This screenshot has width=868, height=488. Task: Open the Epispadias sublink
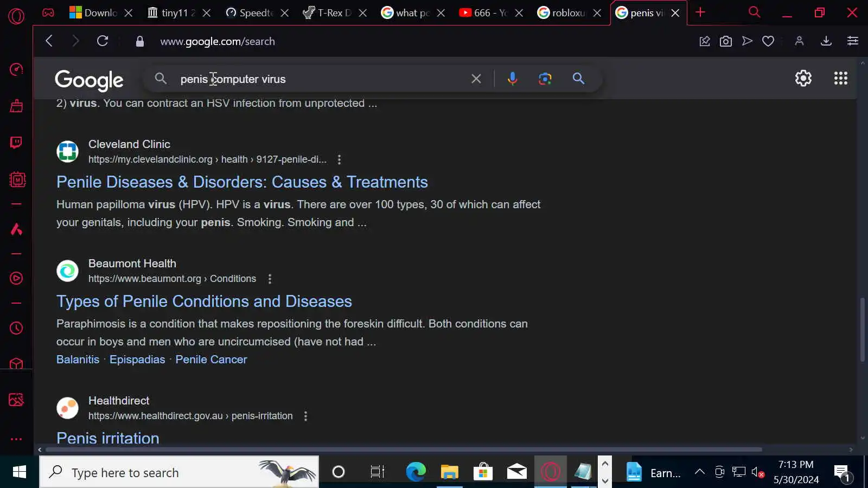pyautogui.click(x=137, y=359)
